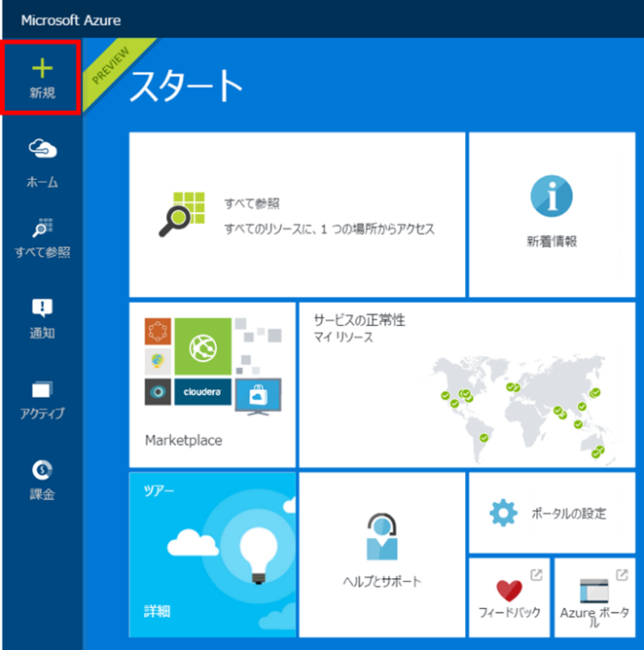Click the 通知 label in sidebar
Screen dimensions: 644x650
[42, 333]
